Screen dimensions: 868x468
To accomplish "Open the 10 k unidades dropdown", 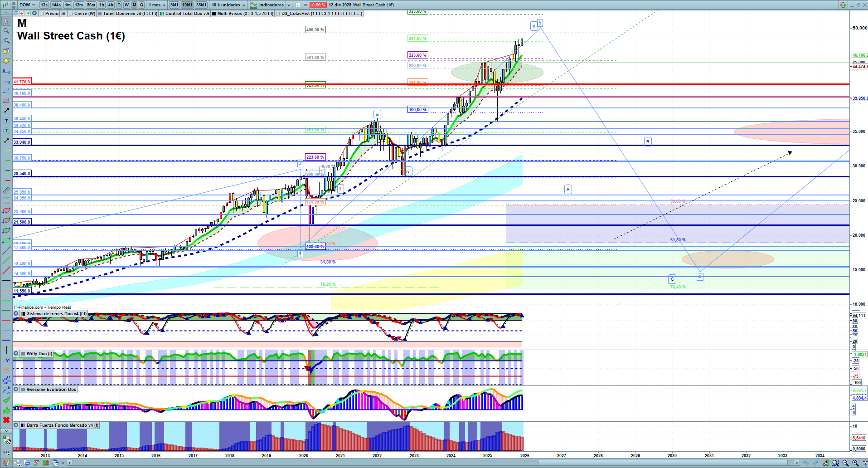I will (x=228, y=5).
